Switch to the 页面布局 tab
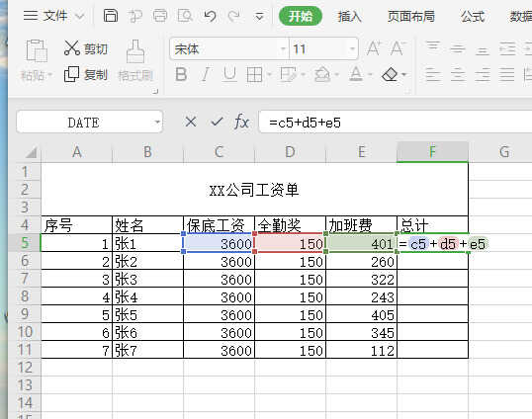The image size is (532, 419). coord(411,16)
